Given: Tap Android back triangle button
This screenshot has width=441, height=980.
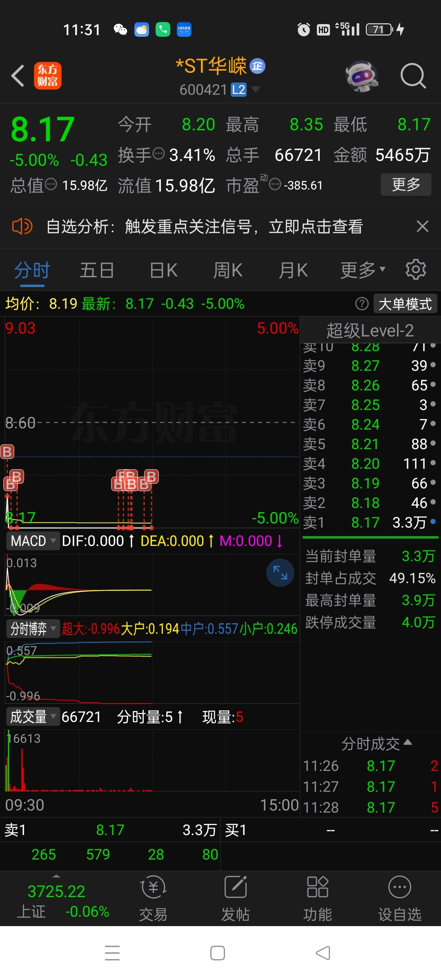Looking at the screenshot, I should pos(323,953).
